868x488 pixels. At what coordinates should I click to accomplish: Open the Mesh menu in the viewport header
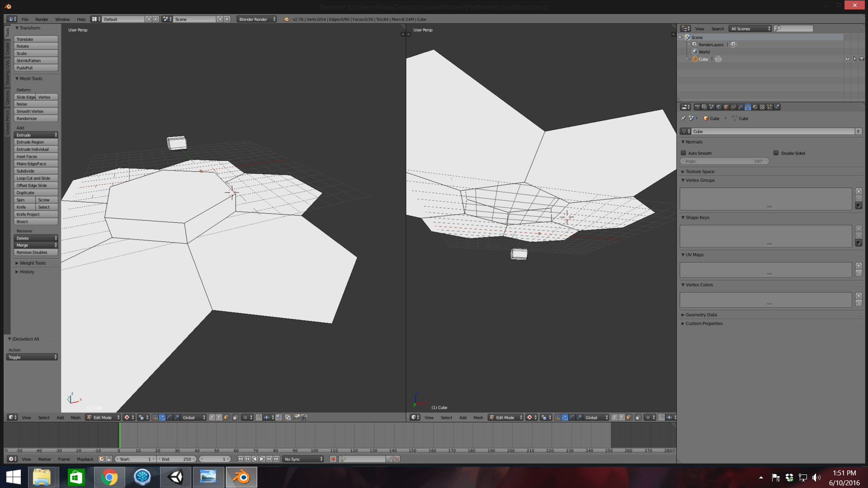(x=75, y=417)
